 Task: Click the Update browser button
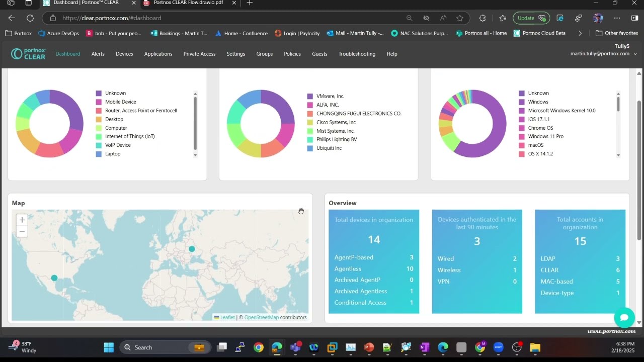(531, 18)
